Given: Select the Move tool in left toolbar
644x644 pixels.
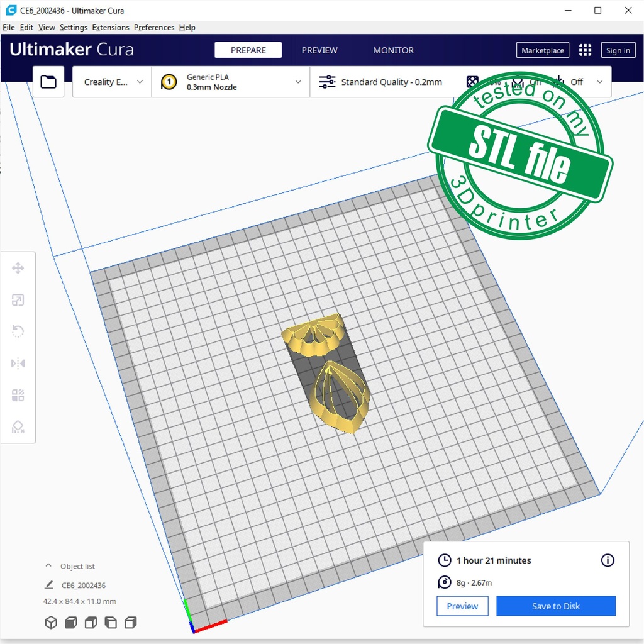Looking at the screenshot, I should [18, 269].
